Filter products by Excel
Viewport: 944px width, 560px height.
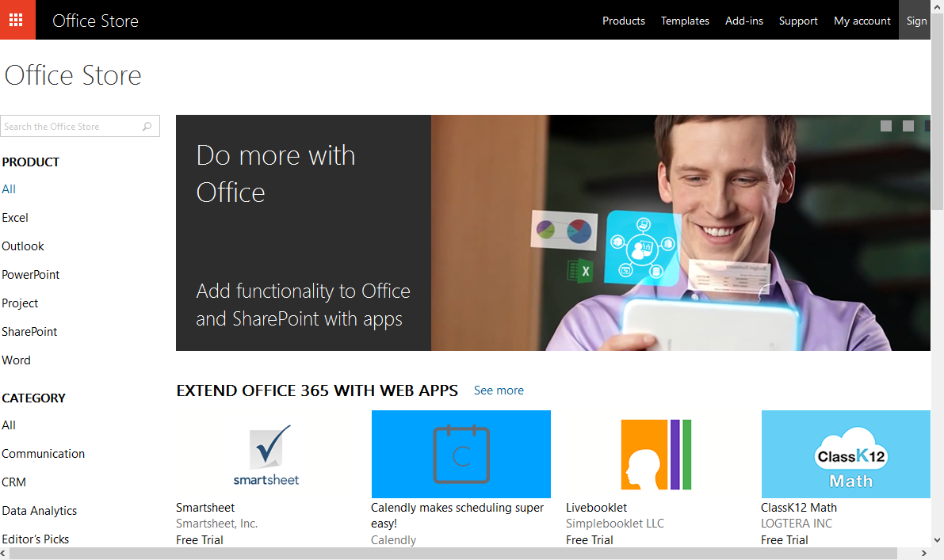(x=15, y=218)
